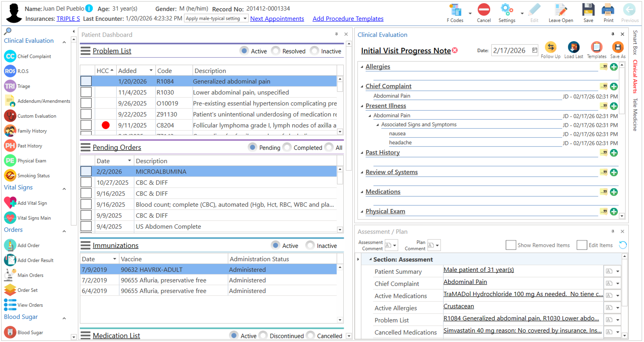The height and width of the screenshot is (342, 644).
Task: Click the Add Vital Sign icon
Action: coord(10,203)
